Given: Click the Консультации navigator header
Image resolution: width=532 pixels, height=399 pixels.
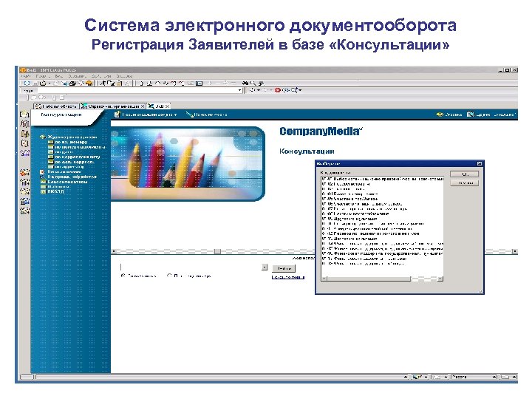Looking at the screenshot, I should pos(61,115).
